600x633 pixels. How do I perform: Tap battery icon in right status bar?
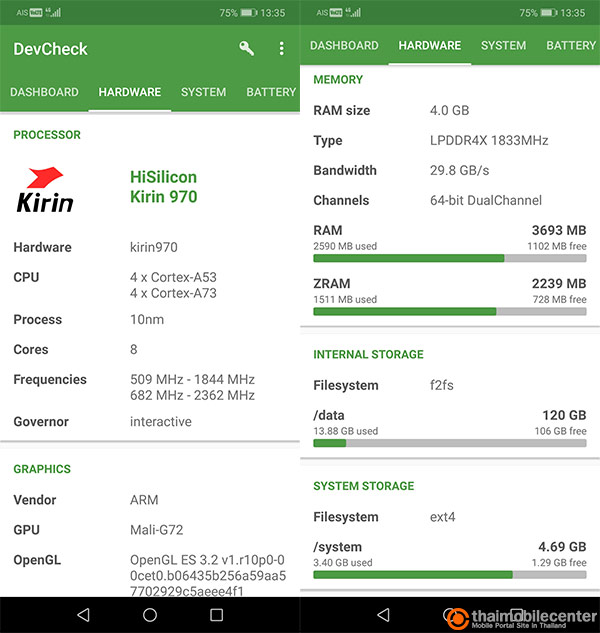[549, 13]
